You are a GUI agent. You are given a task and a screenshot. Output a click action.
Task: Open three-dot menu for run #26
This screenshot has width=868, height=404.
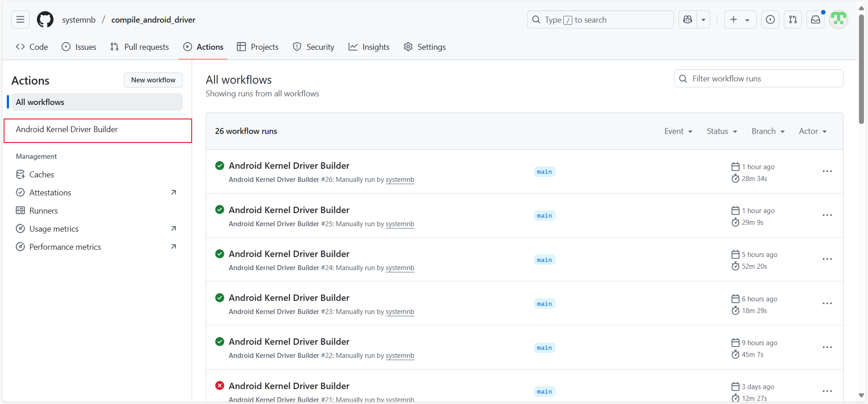click(827, 171)
